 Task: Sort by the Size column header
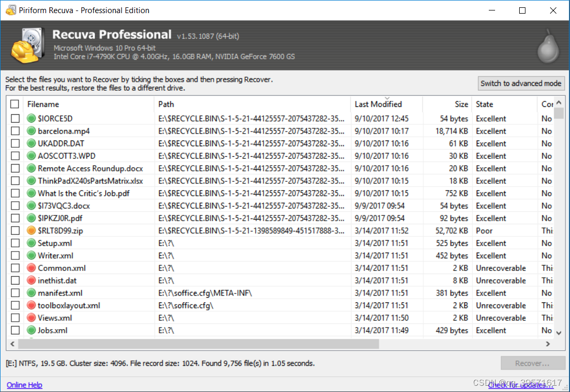pyautogui.click(x=447, y=104)
